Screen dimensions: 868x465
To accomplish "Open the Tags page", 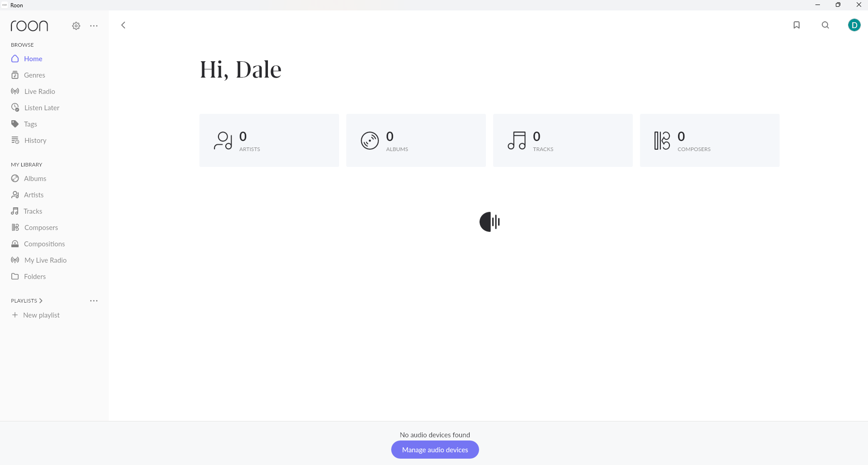I will coord(30,124).
